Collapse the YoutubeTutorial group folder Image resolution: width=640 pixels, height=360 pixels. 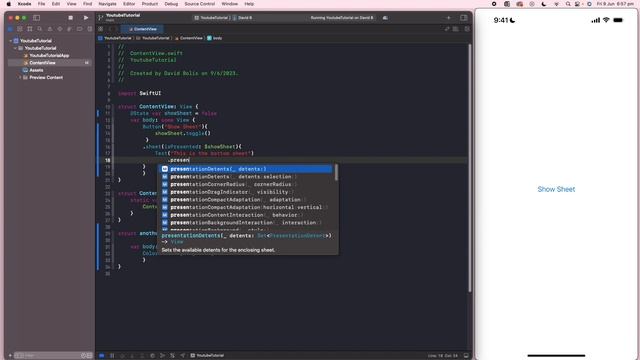15,48
